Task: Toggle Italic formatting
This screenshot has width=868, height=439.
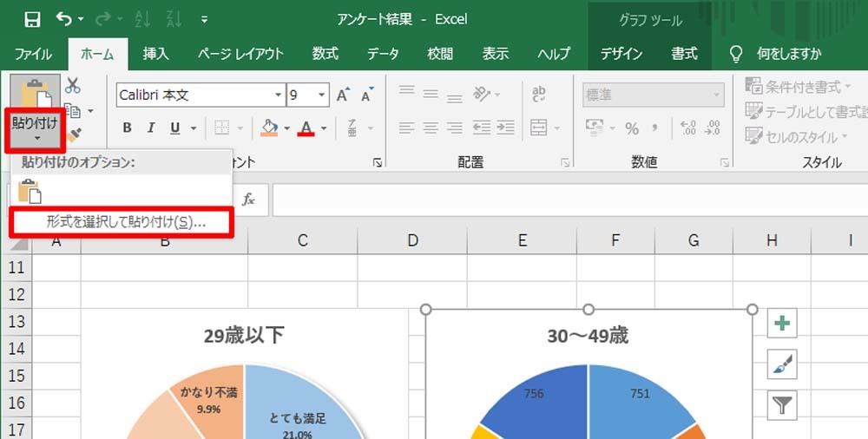Action: (151, 128)
